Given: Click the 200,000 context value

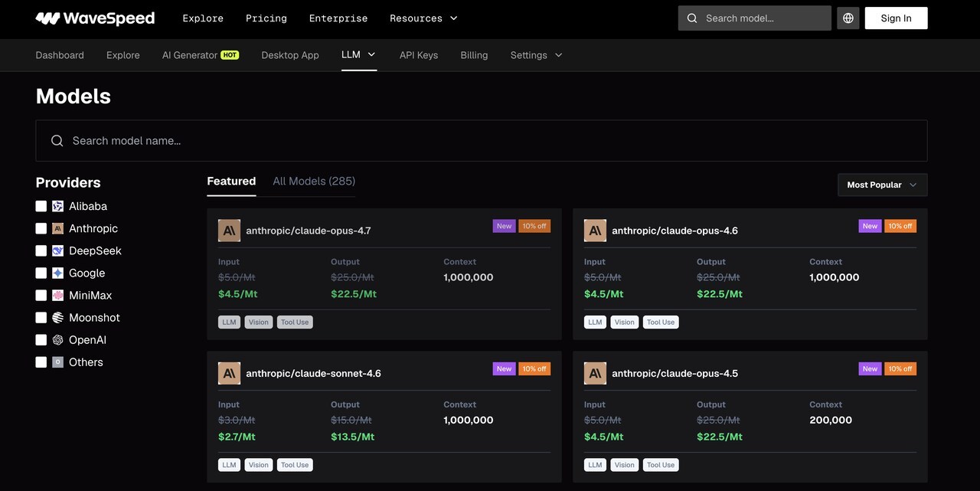Looking at the screenshot, I should 831,420.
